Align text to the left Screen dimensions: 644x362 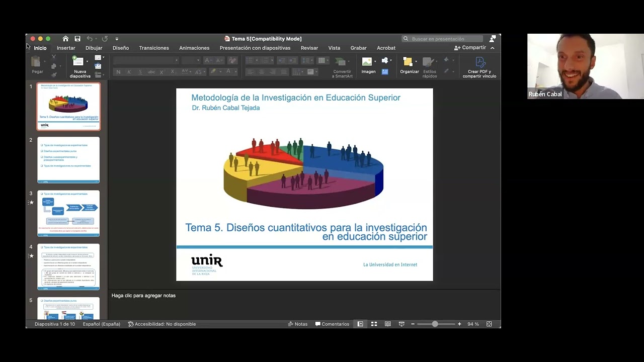click(x=250, y=72)
